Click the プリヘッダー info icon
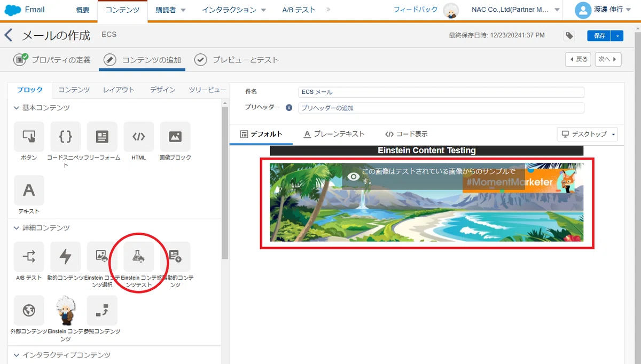The width and height of the screenshot is (641, 364). click(x=289, y=107)
